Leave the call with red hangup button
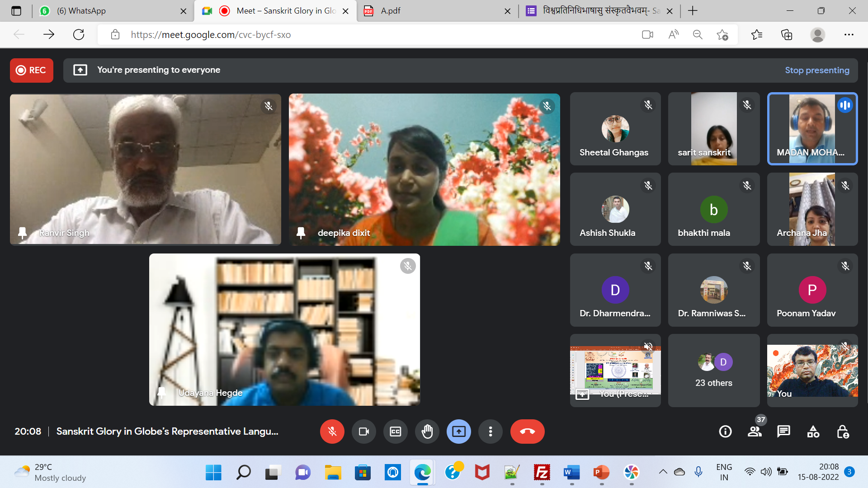The image size is (868, 488). click(x=527, y=432)
